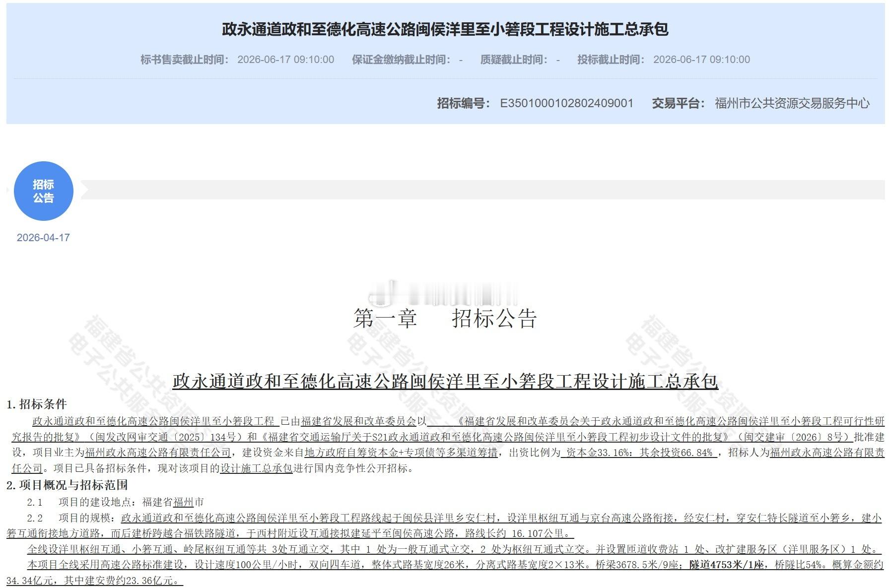The image size is (889, 588).
Task: Click the underlined 设计施工总承包 in the body paragraph
Action: pyautogui.click(x=256, y=468)
